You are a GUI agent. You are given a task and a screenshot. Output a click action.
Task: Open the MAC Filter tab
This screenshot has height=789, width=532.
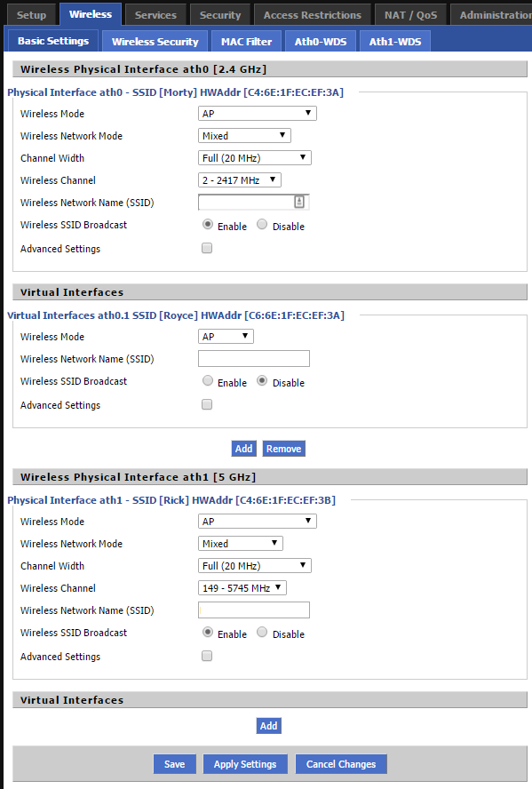[x=244, y=40]
